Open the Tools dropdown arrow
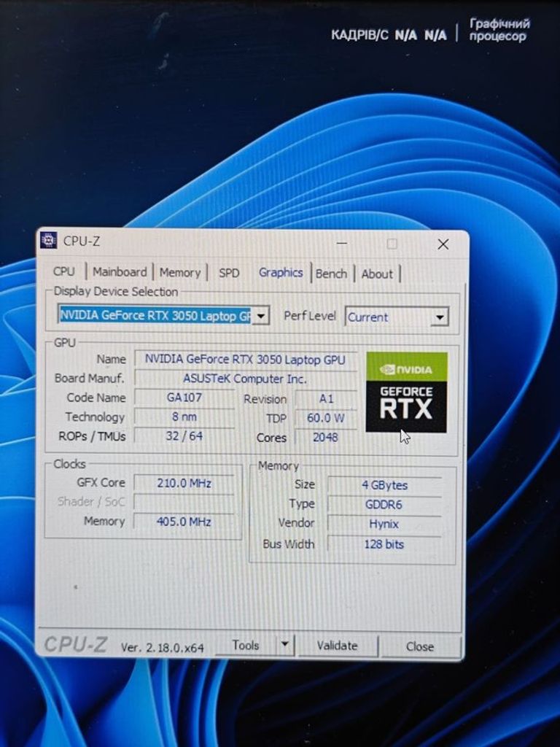The height and width of the screenshot is (747, 560). click(285, 645)
